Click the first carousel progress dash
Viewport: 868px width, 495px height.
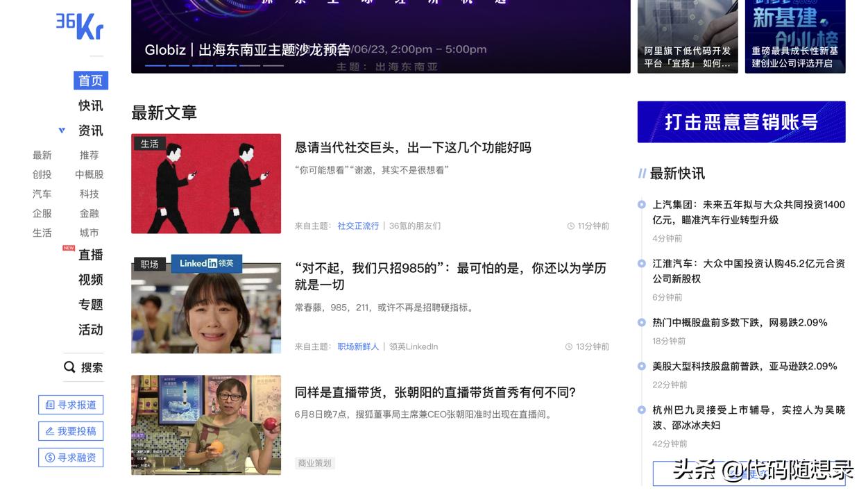pyautogui.click(x=154, y=67)
